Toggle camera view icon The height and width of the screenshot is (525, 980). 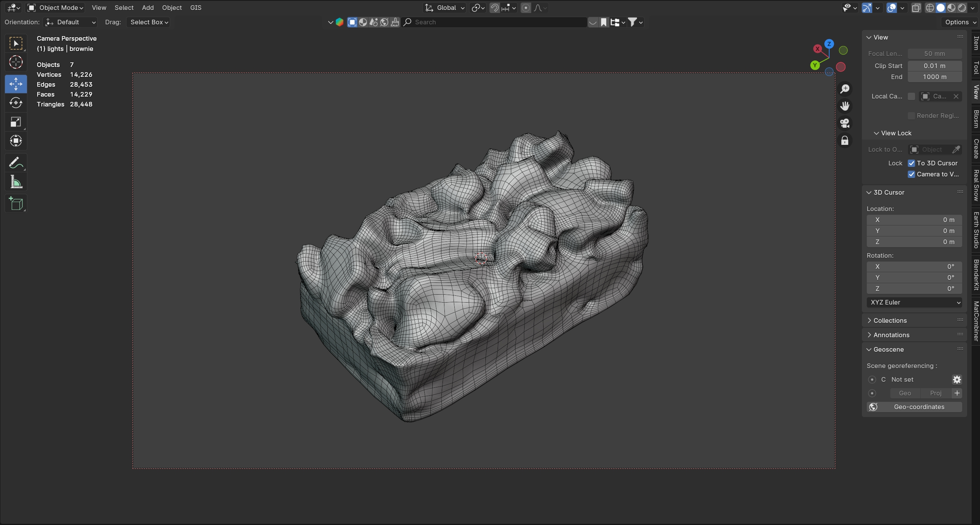(844, 123)
